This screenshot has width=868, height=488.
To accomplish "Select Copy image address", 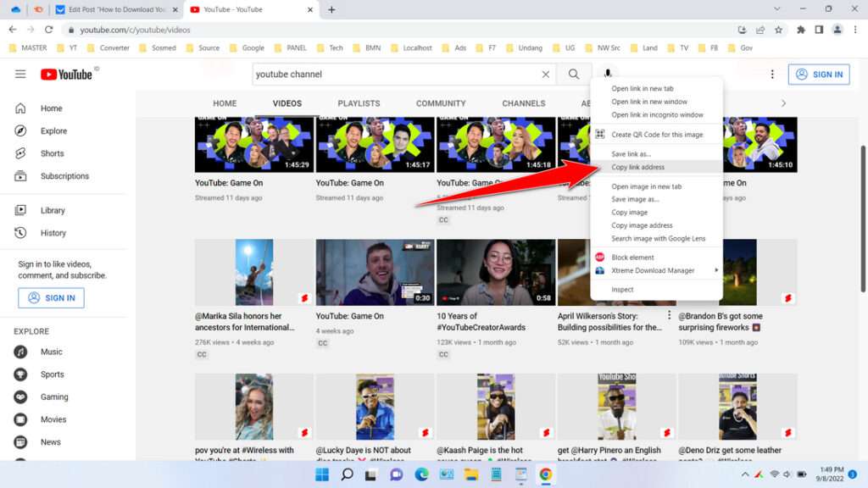I will click(x=657, y=225).
